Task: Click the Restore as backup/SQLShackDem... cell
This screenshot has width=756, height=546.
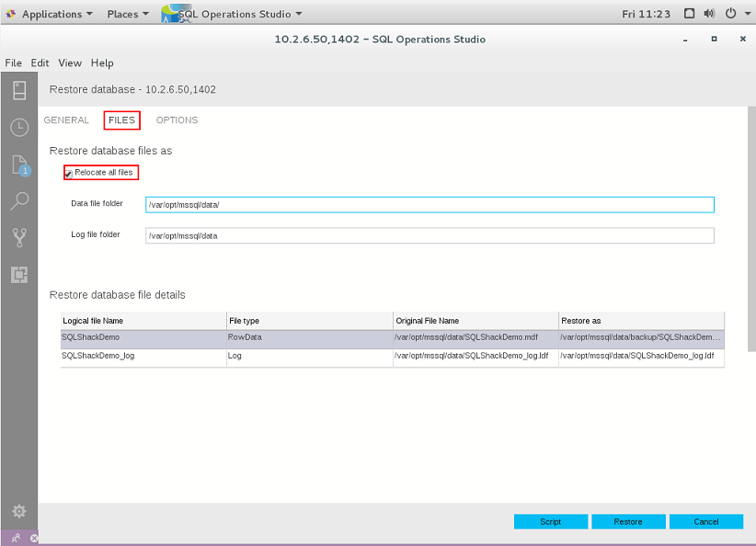Action: [641, 337]
